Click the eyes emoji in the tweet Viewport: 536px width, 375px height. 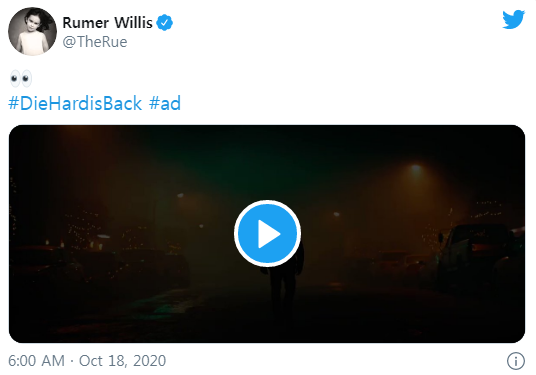(21, 79)
